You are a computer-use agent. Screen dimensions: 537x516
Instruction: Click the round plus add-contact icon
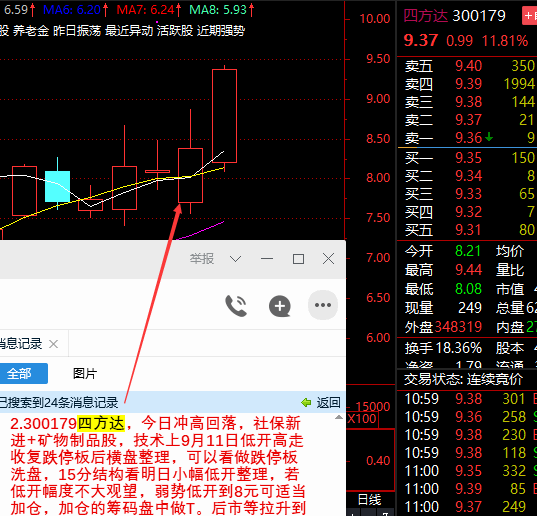point(280,306)
